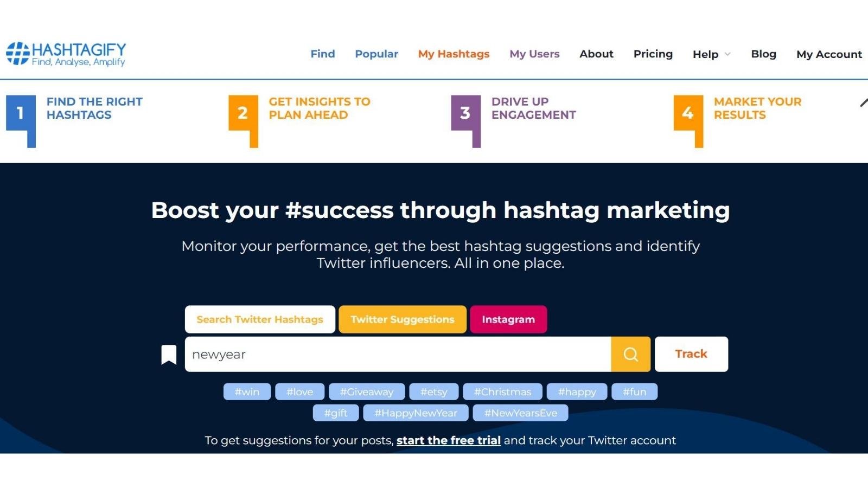Select the #Giveaway hashtag chip
Image resolution: width=868 pixels, height=488 pixels.
tap(367, 391)
